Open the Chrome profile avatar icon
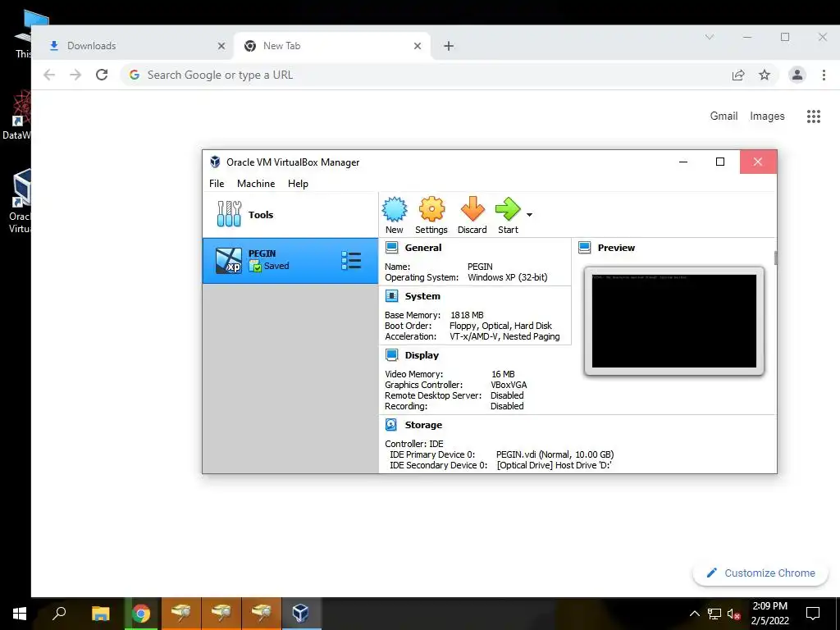 click(797, 75)
